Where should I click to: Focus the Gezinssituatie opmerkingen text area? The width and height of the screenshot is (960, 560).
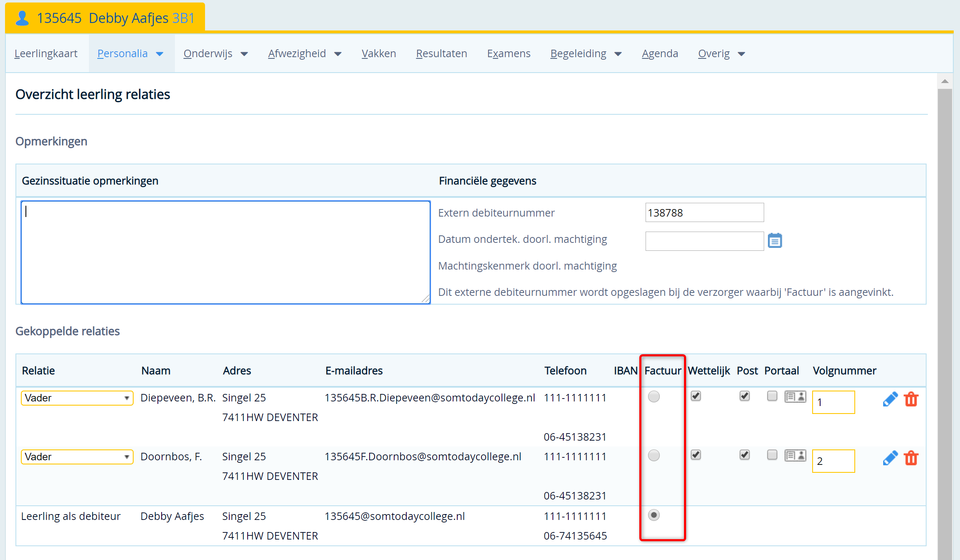pos(225,252)
